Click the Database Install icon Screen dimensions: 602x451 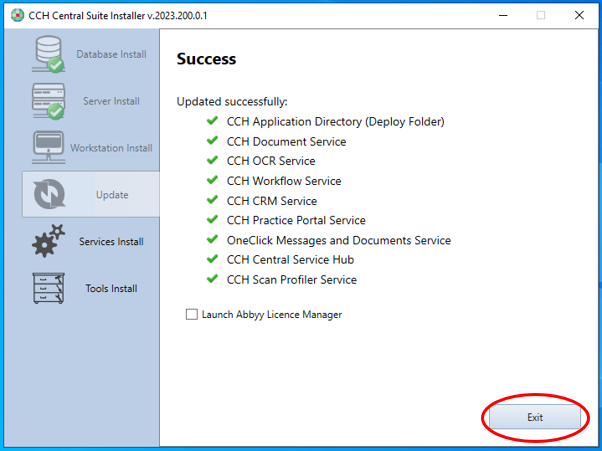tap(48, 54)
